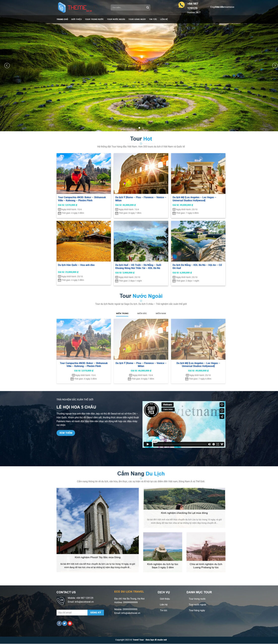Switch to MIỀN BẮC tab
This screenshot has height=644, width=278.
tap(142, 313)
